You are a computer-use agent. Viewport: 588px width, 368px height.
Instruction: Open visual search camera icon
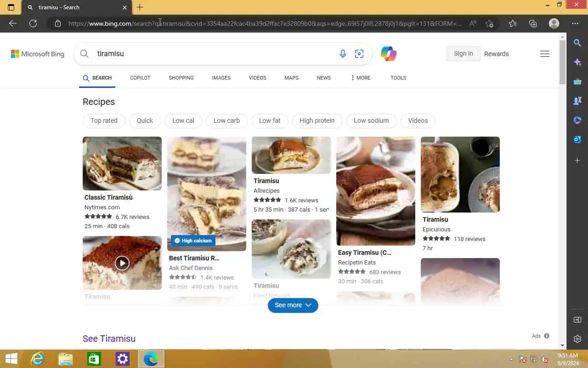point(359,54)
